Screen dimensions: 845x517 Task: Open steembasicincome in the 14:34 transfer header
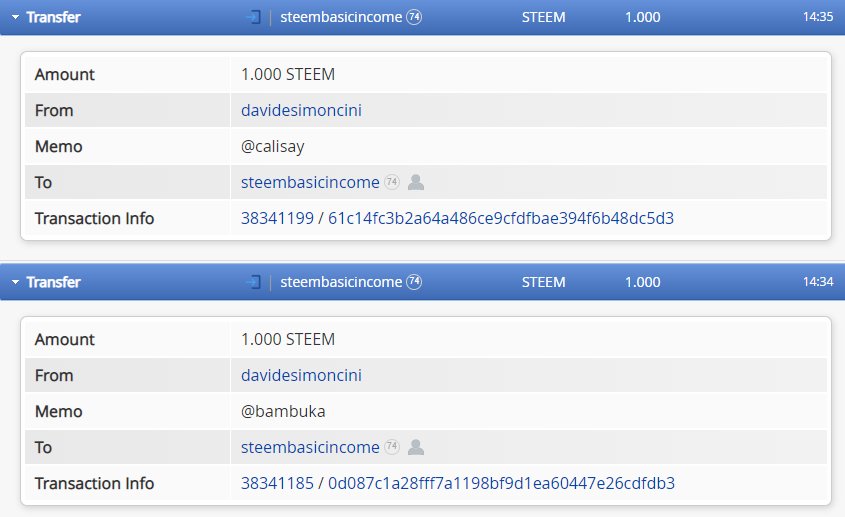pos(341,282)
